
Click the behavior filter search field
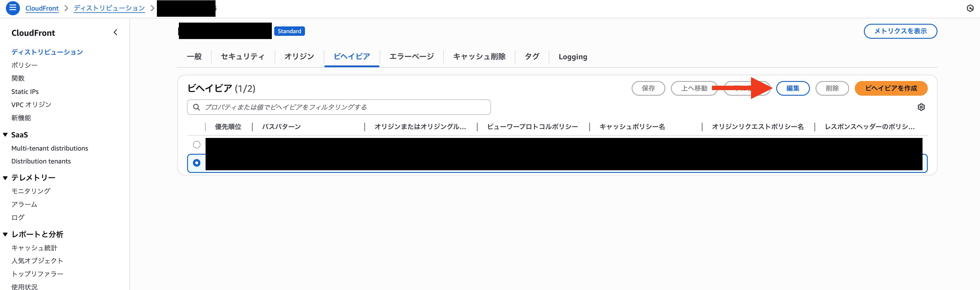pyautogui.click(x=339, y=107)
